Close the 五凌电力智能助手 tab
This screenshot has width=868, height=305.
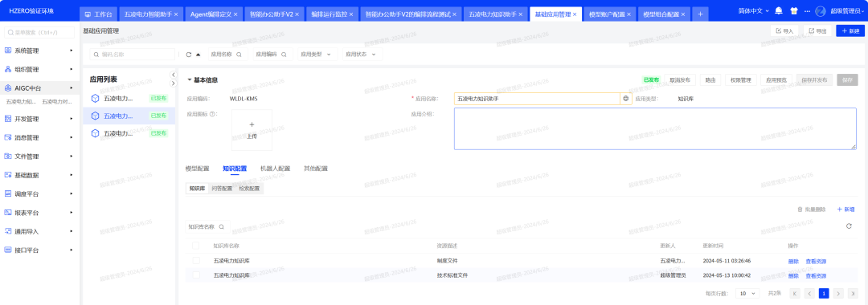(176, 14)
